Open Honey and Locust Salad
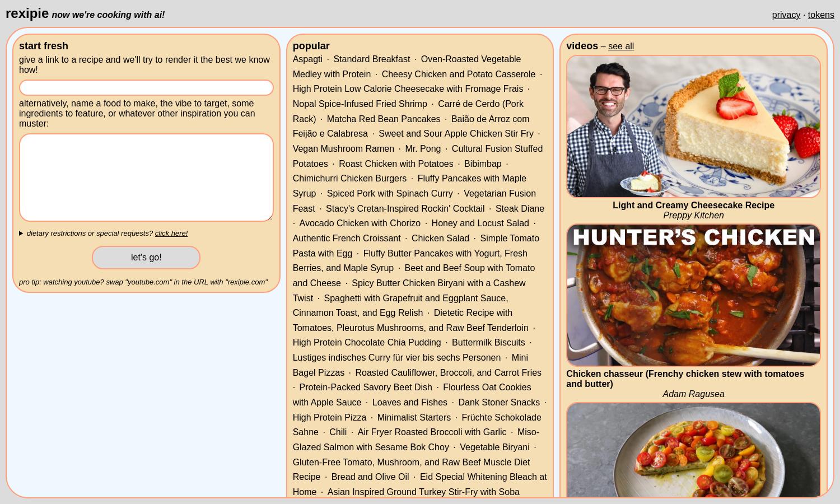 click(x=480, y=223)
